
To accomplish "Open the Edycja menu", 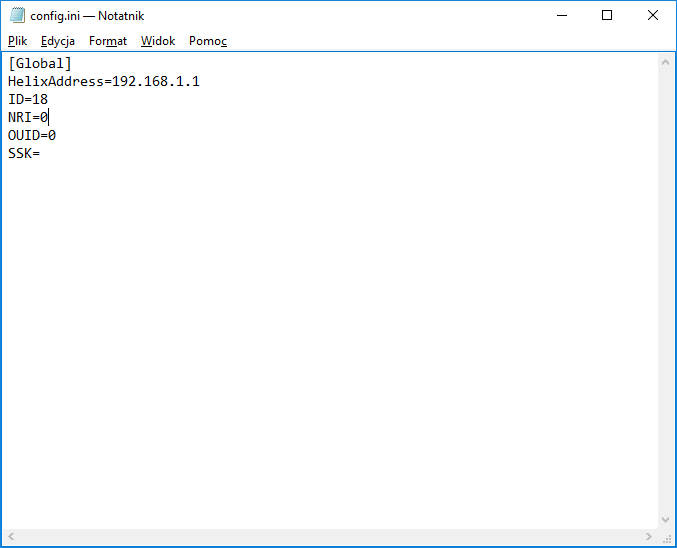I will [x=58, y=41].
